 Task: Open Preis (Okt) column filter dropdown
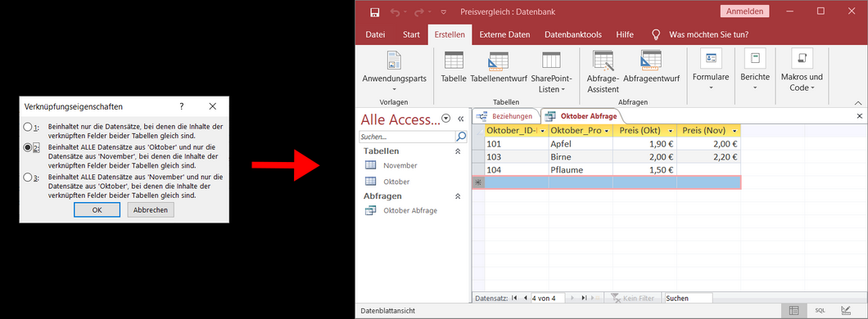[671, 131]
